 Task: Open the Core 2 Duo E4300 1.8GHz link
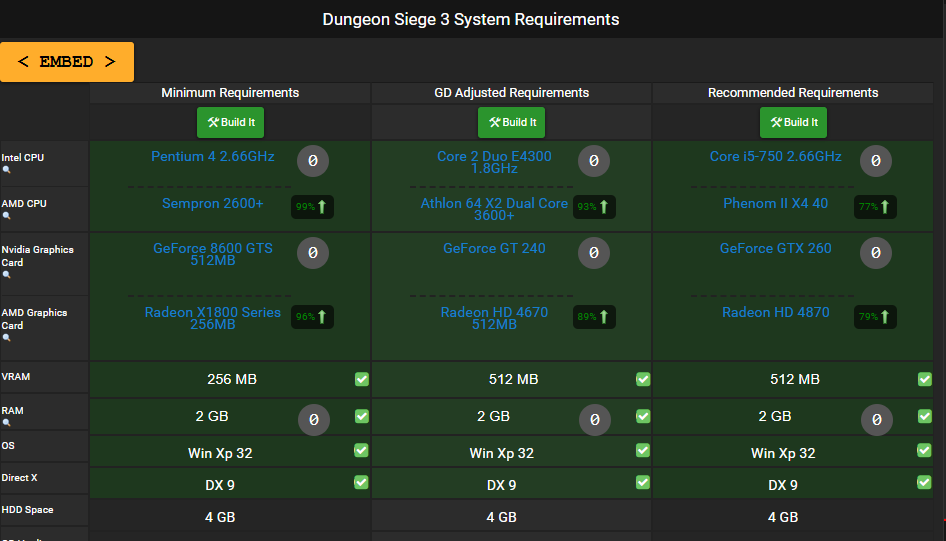494,162
